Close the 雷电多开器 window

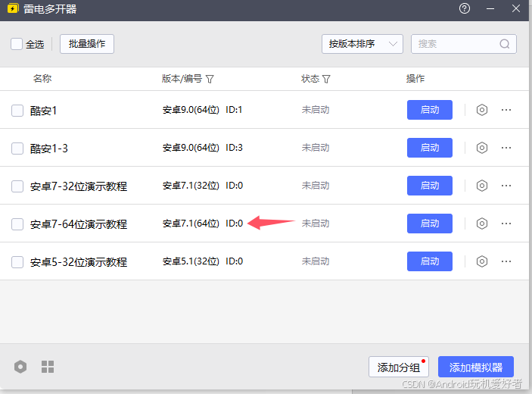click(x=516, y=8)
